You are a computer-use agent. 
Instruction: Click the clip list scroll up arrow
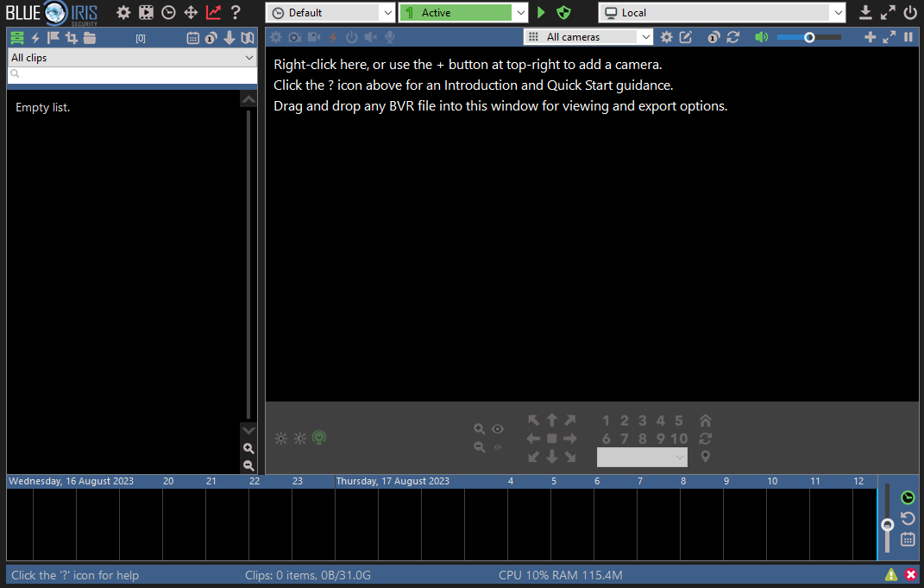[x=248, y=99]
